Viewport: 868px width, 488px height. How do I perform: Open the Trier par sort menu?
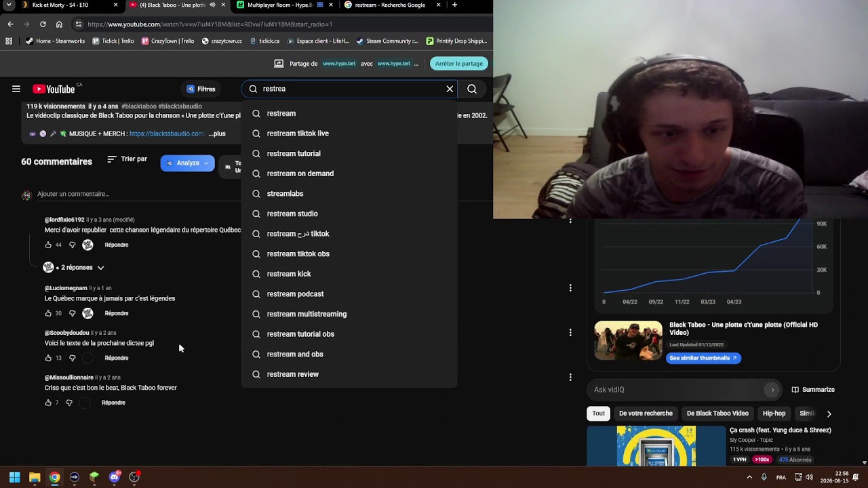tap(127, 159)
